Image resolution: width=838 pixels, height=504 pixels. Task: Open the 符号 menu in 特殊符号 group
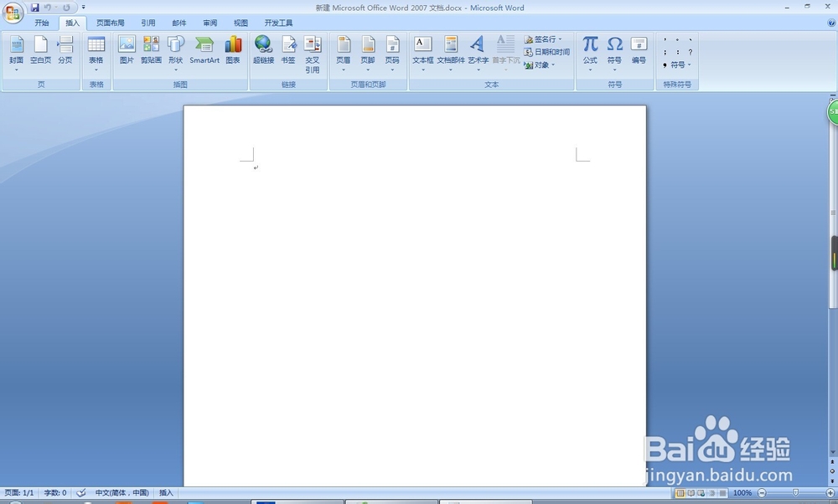677,64
